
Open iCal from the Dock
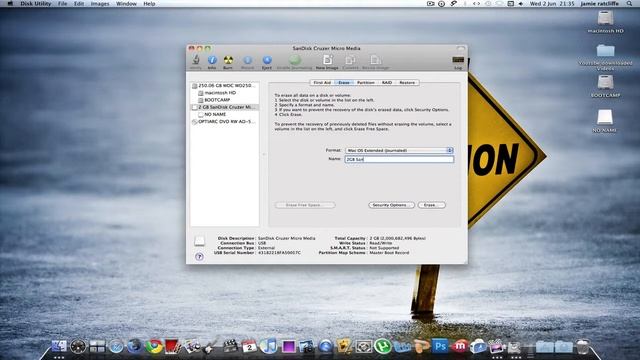(249, 347)
